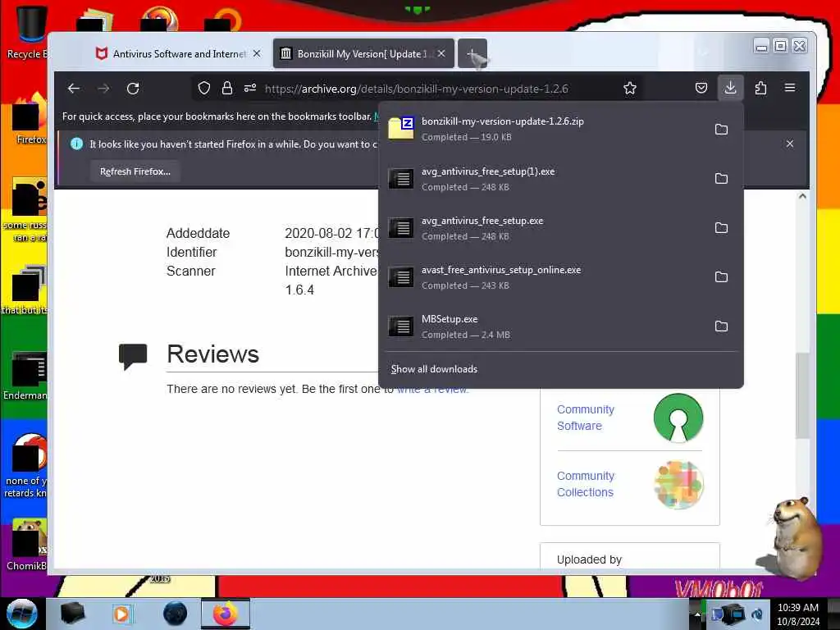
Task: Show avg_antivirus_free_setup(1).exe in folder
Action: click(722, 178)
